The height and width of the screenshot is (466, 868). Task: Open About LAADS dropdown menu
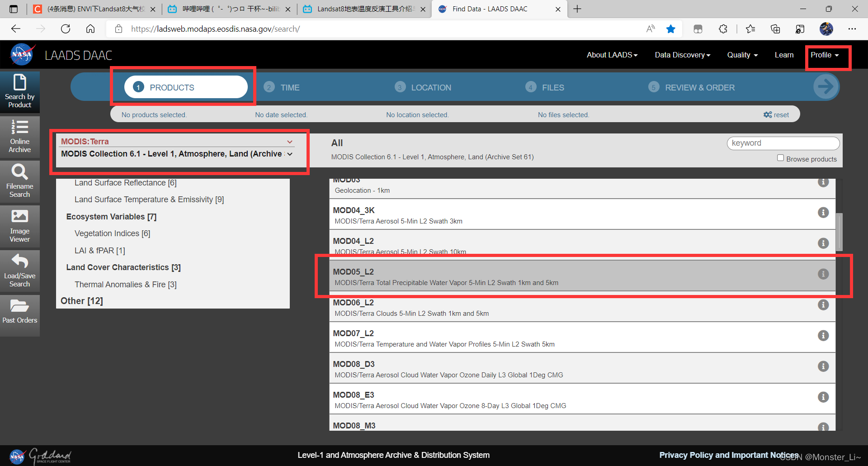point(612,55)
